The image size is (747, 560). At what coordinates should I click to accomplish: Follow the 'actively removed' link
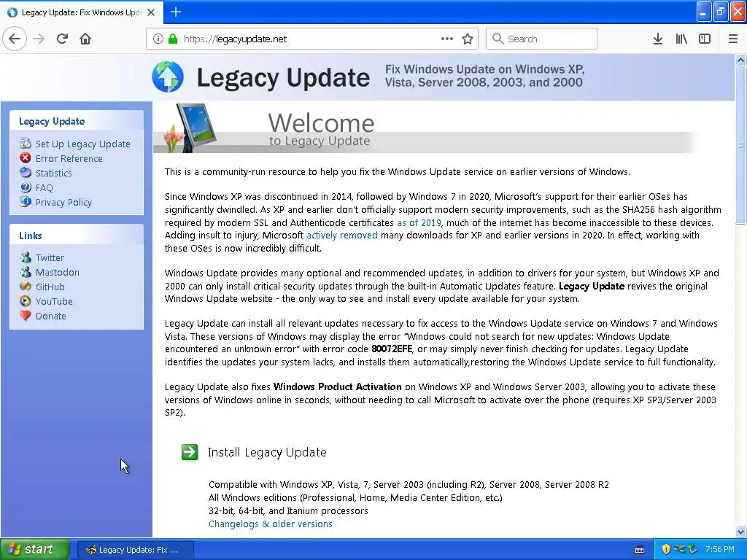[x=342, y=236]
